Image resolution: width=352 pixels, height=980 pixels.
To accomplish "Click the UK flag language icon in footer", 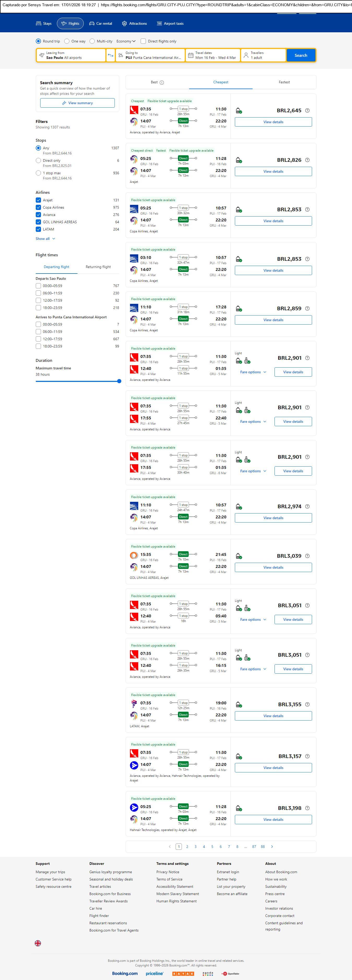I will [38, 943].
